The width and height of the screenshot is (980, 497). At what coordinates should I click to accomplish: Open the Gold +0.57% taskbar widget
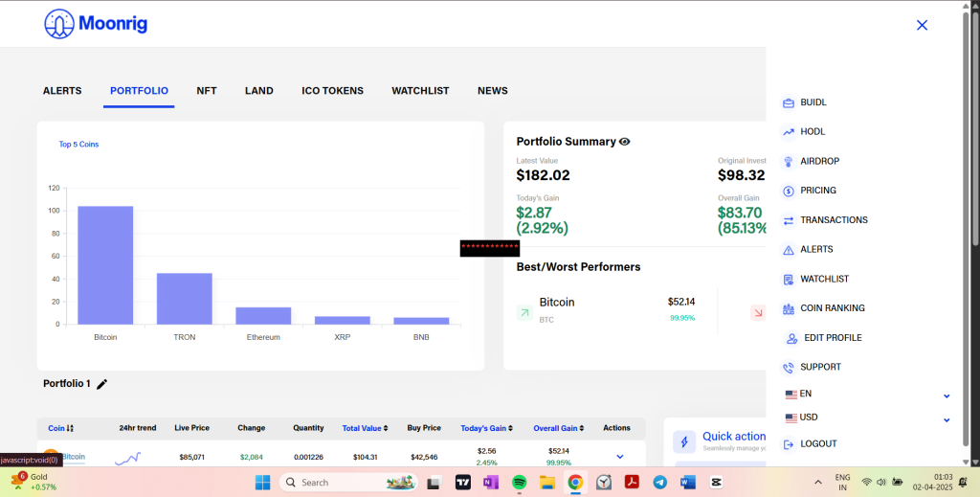pyautogui.click(x=35, y=482)
